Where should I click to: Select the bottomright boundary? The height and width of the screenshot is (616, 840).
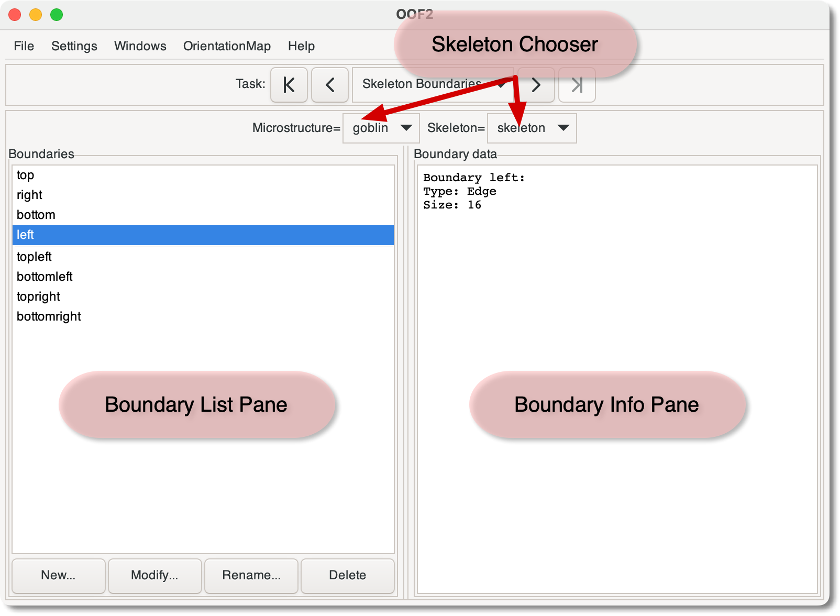pos(49,316)
